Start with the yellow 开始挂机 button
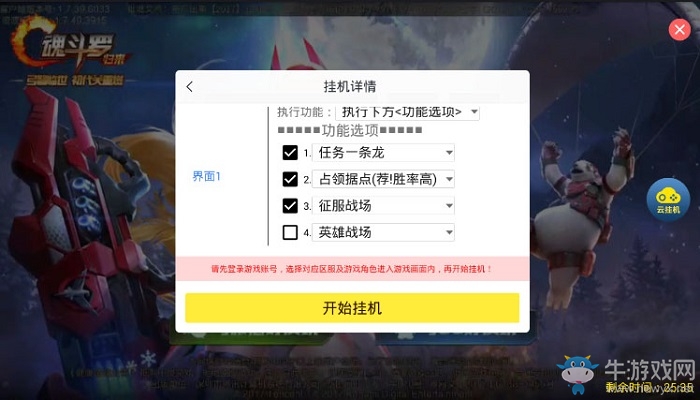 tap(352, 308)
